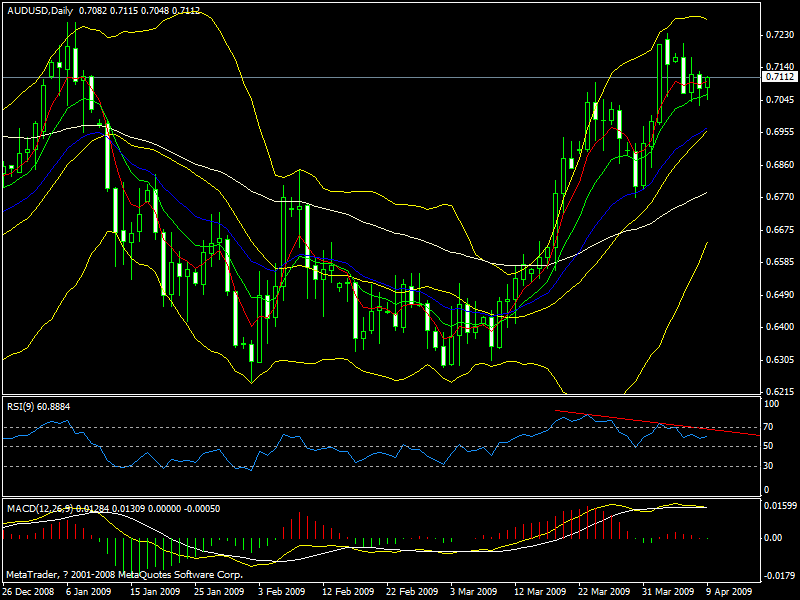Click the 26 Dec 2008 date label
The image size is (800, 600).
[28, 591]
